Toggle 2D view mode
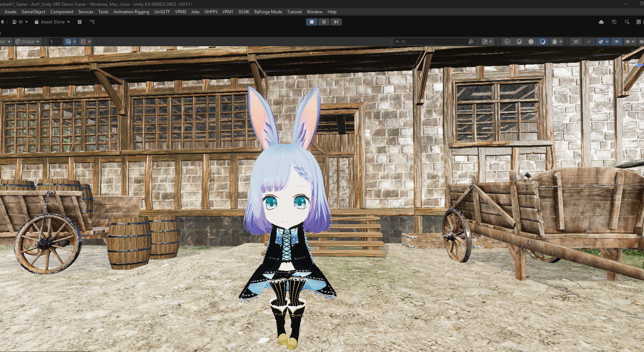 pos(576,42)
